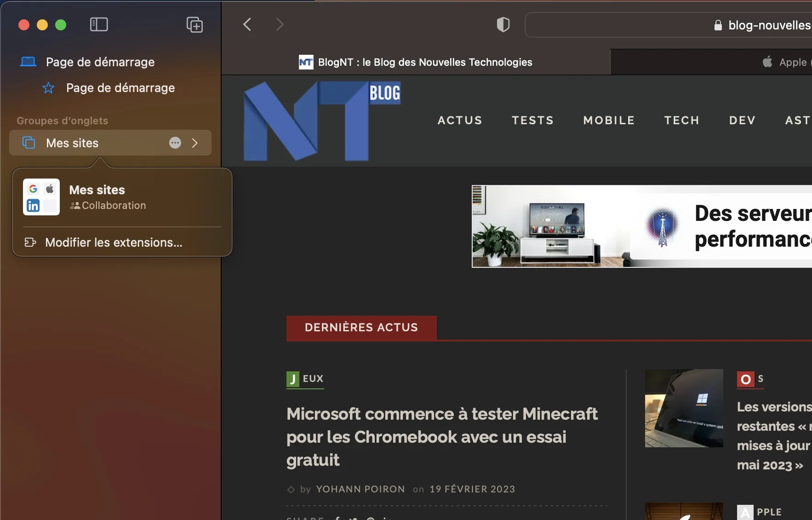Screen dimensions: 812x520
Task: Open the TESTS menu
Action: point(532,120)
